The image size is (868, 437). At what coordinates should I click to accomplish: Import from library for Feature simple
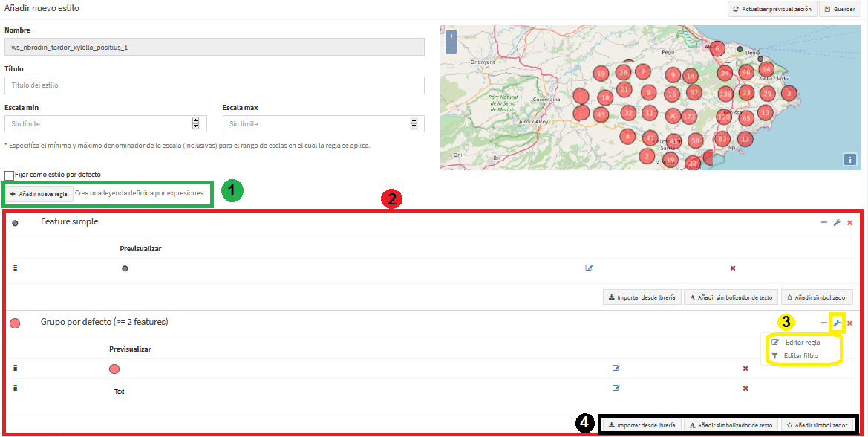pos(642,297)
